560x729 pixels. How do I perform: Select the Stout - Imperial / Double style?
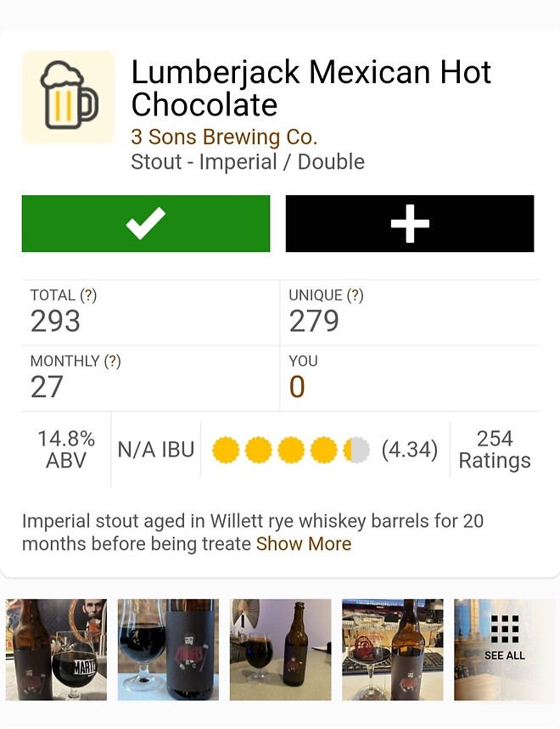click(x=248, y=162)
